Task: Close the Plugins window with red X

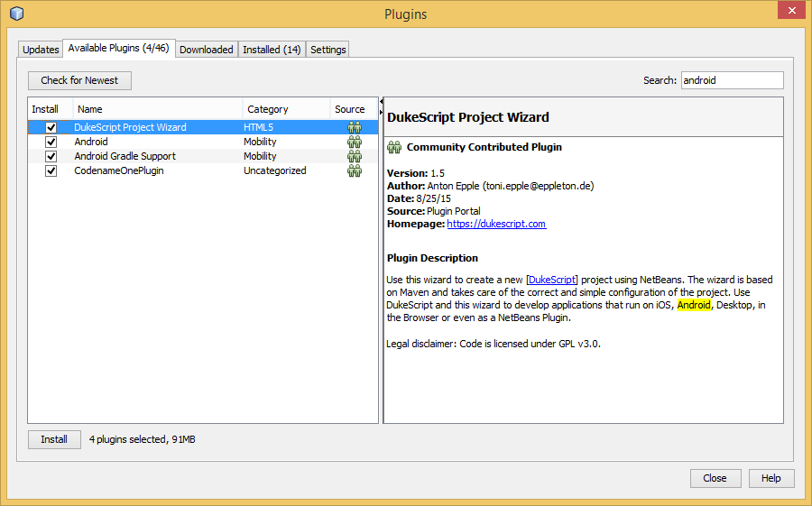Action: coord(792,10)
